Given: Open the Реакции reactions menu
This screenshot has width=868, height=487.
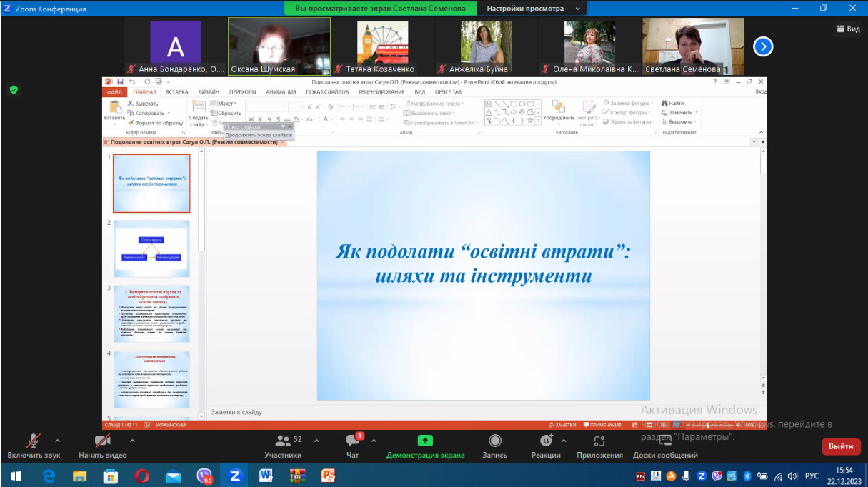Looking at the screenshot, I should pos(546,441).
